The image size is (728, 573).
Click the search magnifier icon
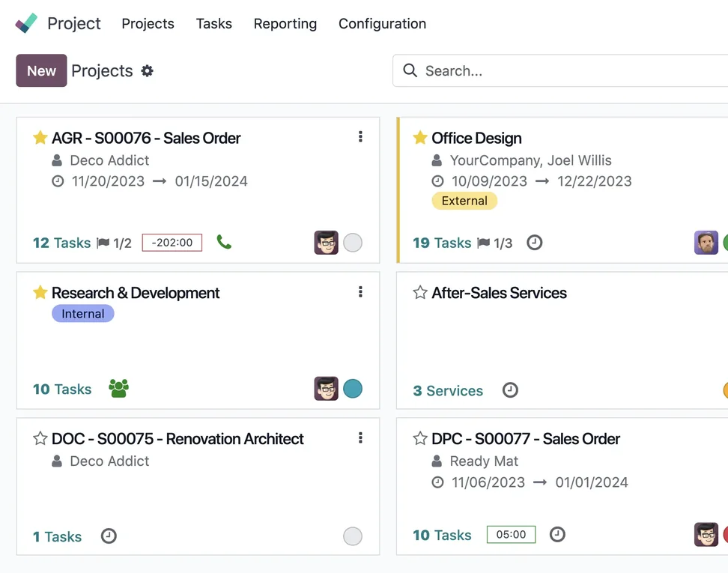(x=410, y=70)
